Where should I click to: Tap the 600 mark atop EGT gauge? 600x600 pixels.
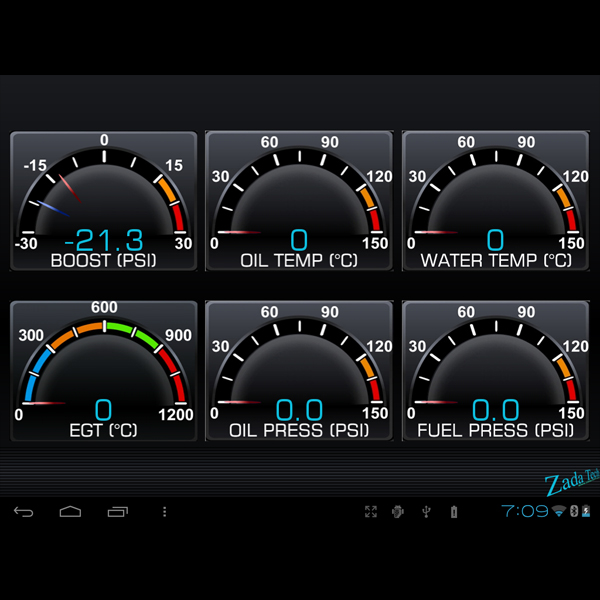point(104,307)
